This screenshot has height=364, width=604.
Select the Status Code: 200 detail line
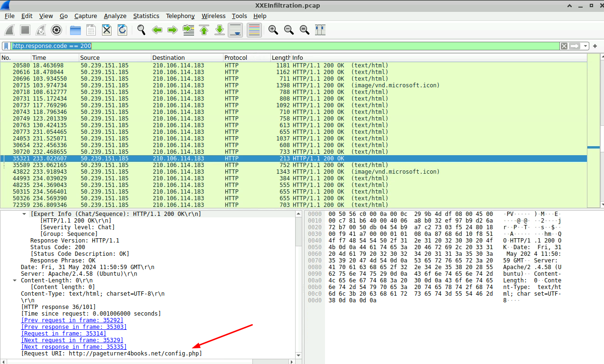click(x=58, y=247)
